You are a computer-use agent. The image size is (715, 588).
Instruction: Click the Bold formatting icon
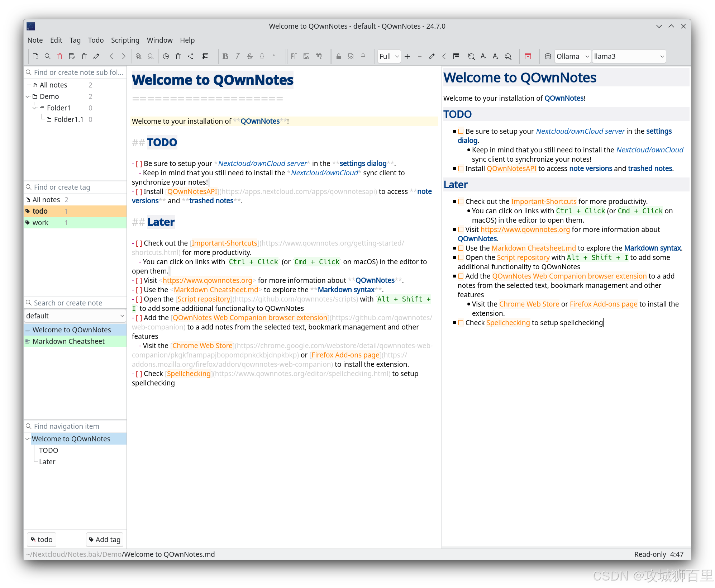(x=226, y=56)
